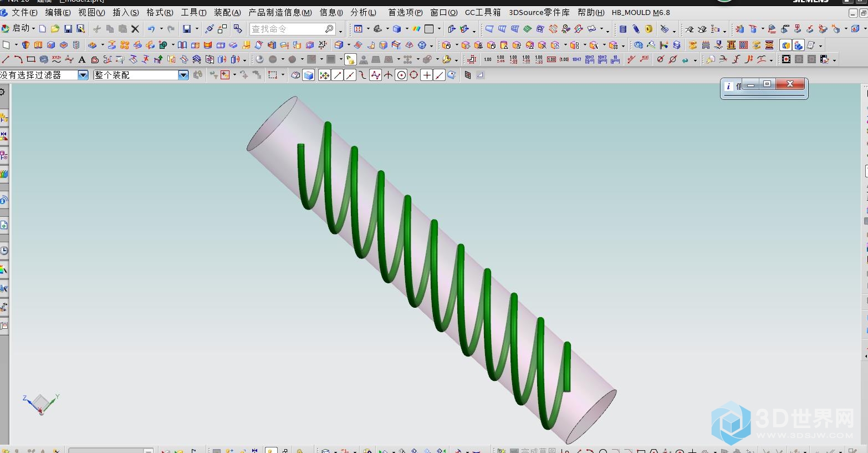This screenshot has height=453, width=868.
Task: Expand the 启动 start dropdown arrow
Action: tap(33, 28)
